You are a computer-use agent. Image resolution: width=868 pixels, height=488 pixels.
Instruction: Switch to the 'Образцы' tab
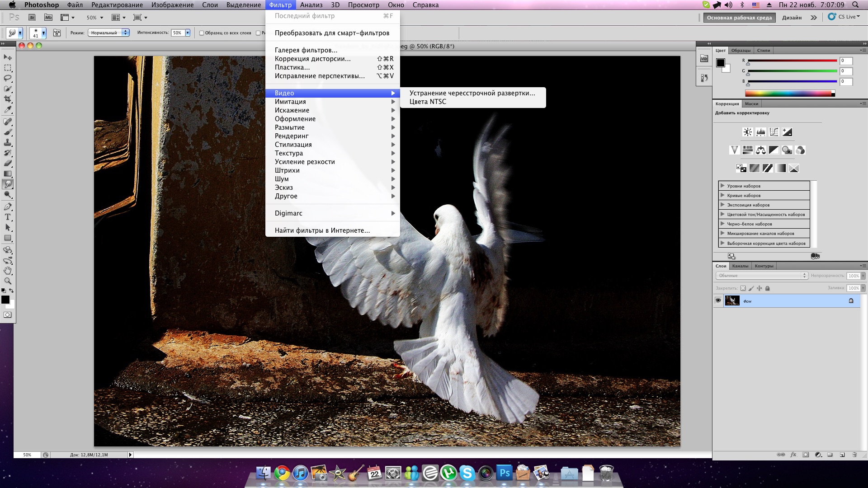(x=741, y=51)
